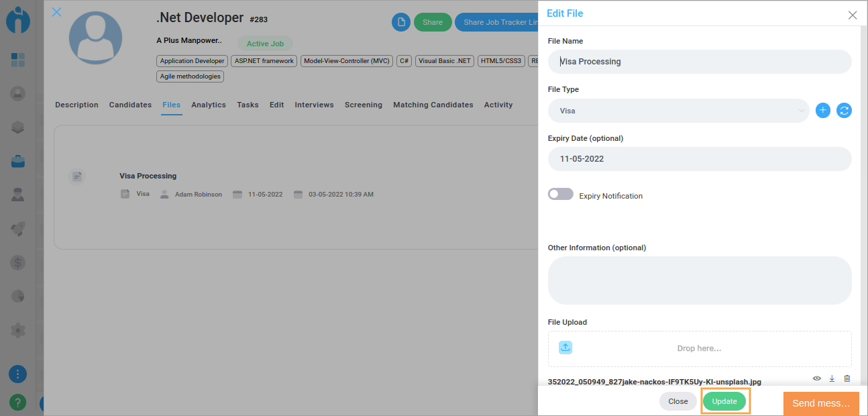868x416 pixels.
Task: Click the Other Information text area
Action: pyautogui.click(x=699, y=280)
